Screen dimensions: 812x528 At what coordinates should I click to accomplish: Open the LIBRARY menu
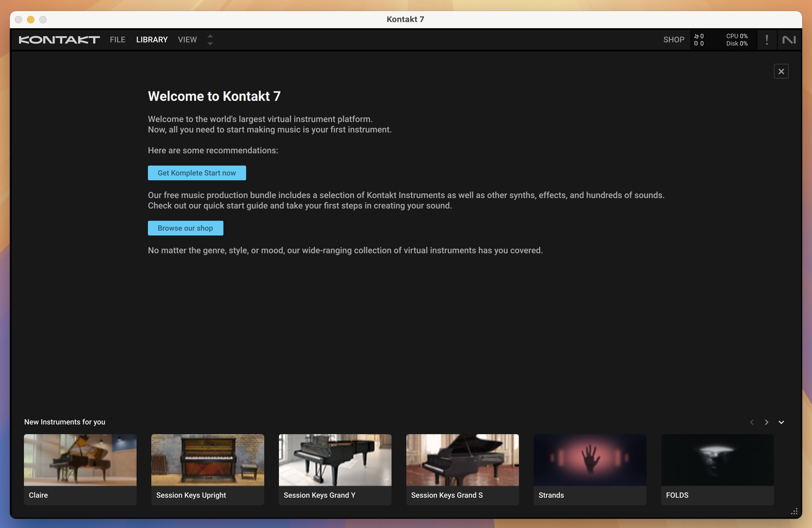point(152,40)
